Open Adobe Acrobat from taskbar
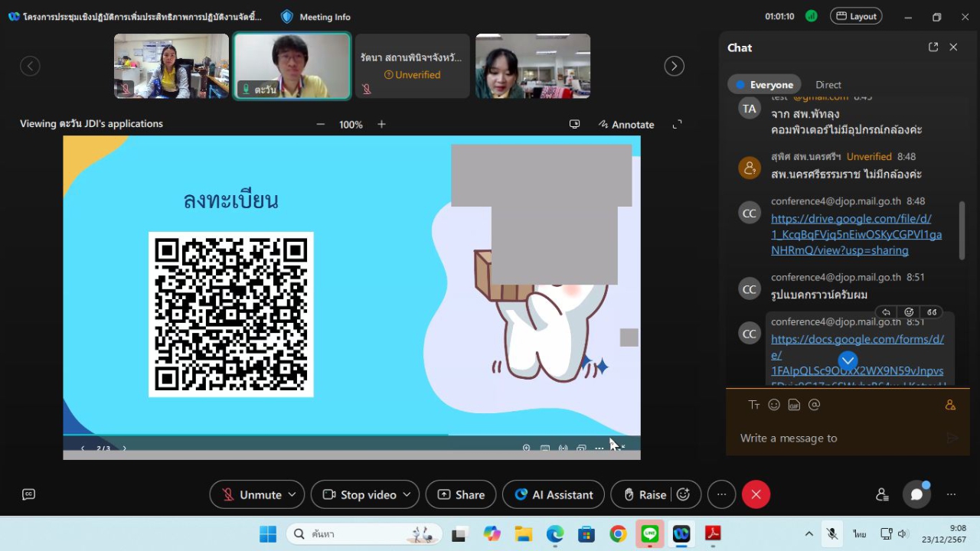 click(713, 534)
